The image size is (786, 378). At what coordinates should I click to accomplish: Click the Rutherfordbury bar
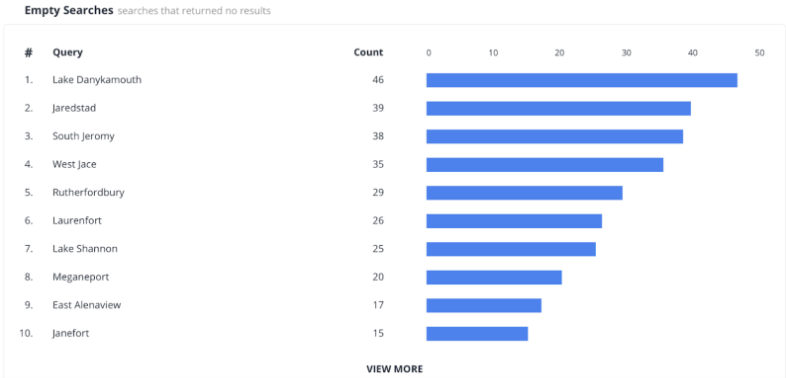(524, 193)
